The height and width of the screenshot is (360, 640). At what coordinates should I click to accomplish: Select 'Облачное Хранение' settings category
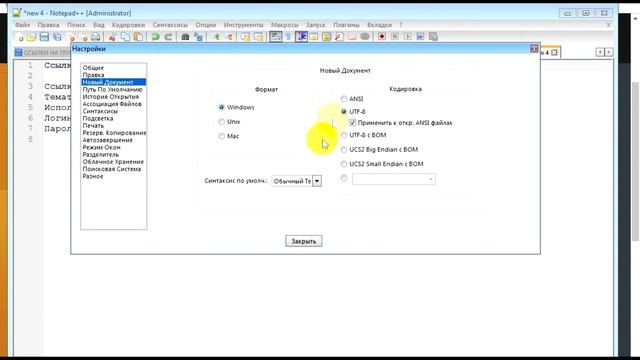(x=113, y=162)
